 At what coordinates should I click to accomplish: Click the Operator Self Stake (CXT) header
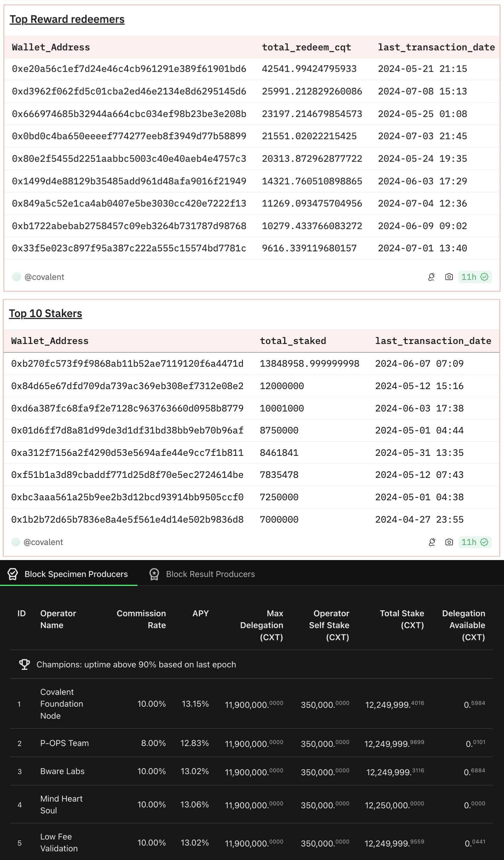329,625
